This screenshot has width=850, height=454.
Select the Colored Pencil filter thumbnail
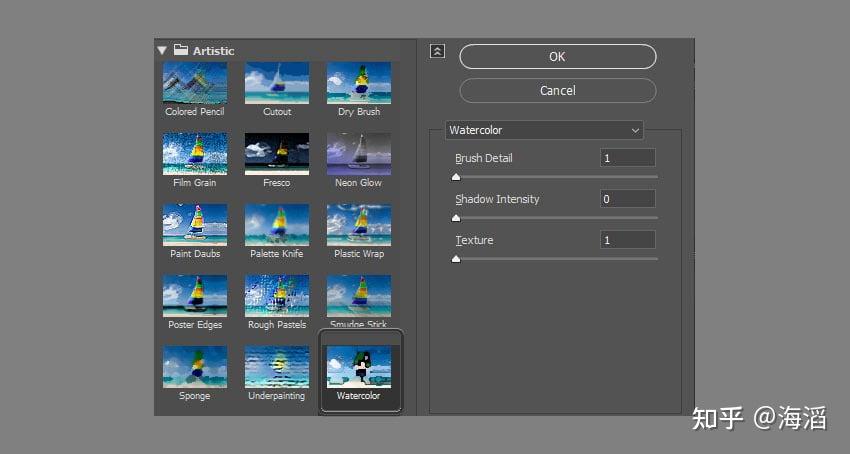[195, 82]
